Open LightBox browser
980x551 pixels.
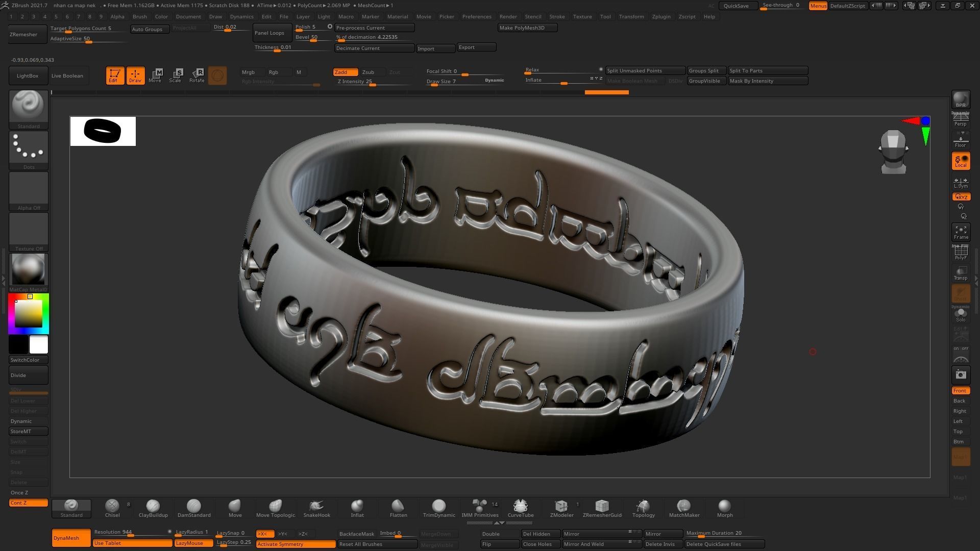(28, 76)
